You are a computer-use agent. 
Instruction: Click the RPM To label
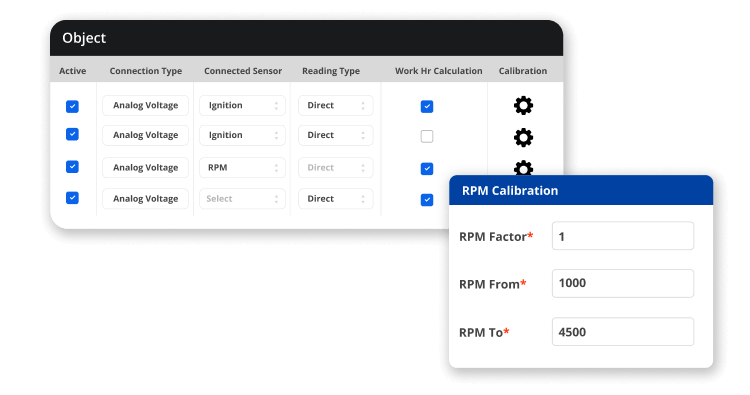(x=484, y=332)
